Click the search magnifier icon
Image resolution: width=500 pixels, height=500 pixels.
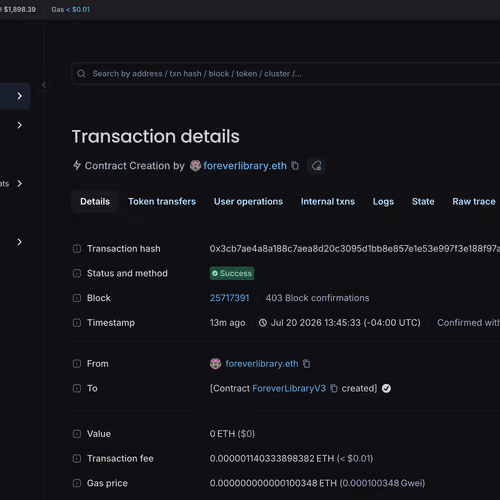pyautogui.click(x=81, y=74)
